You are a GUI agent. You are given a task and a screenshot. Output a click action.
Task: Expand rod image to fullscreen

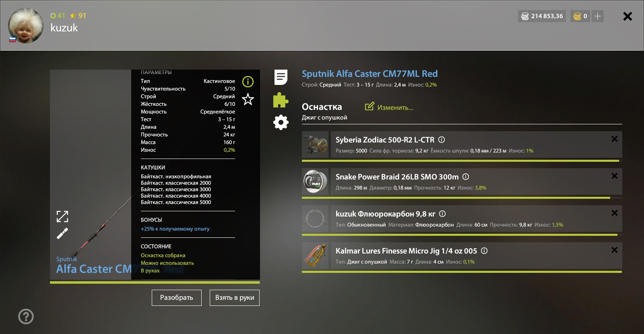tap(62, 216)
